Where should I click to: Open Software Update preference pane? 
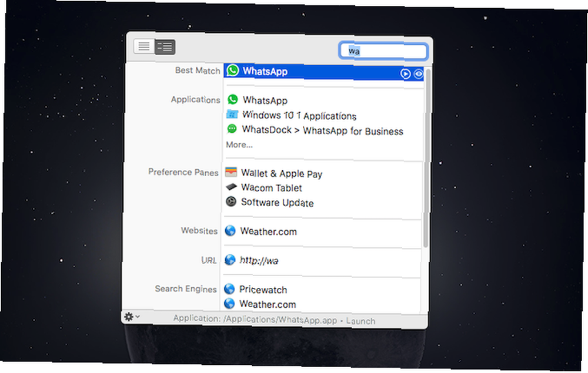[x=277, y=203]
